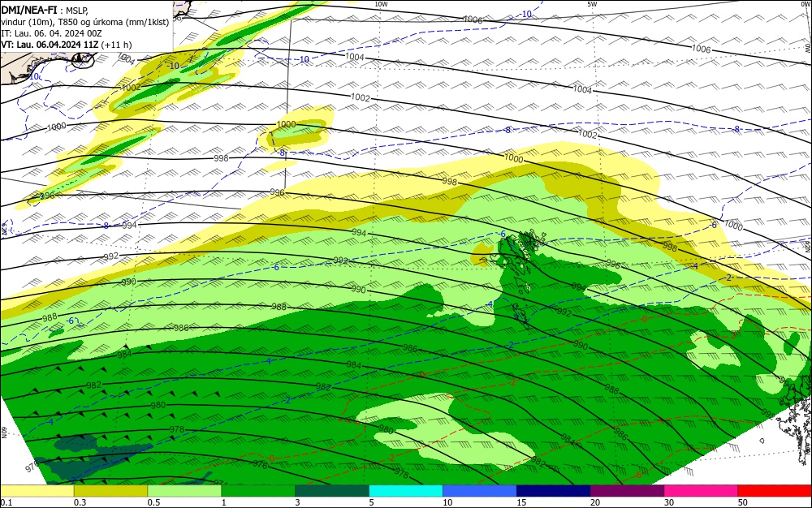Viewport: 812px width, 508px height.
Task: Click the "15" legend value
Action: click(521, 502)
